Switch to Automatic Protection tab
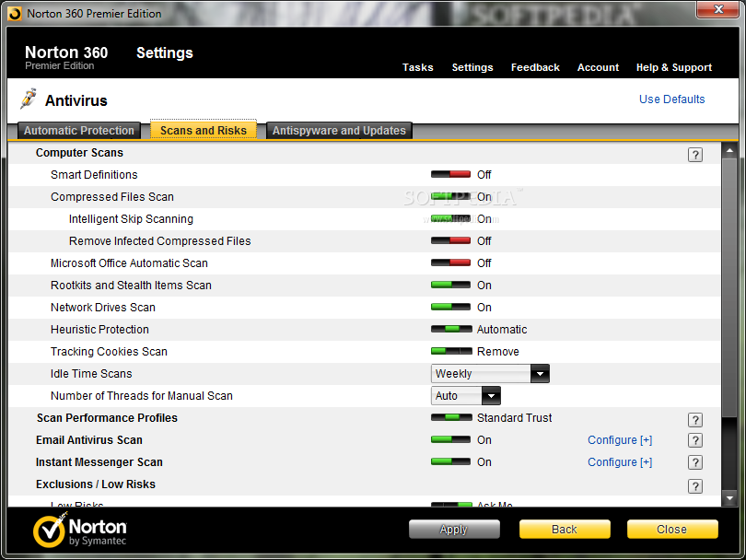The image size is (746, 560). click(79, 131)
